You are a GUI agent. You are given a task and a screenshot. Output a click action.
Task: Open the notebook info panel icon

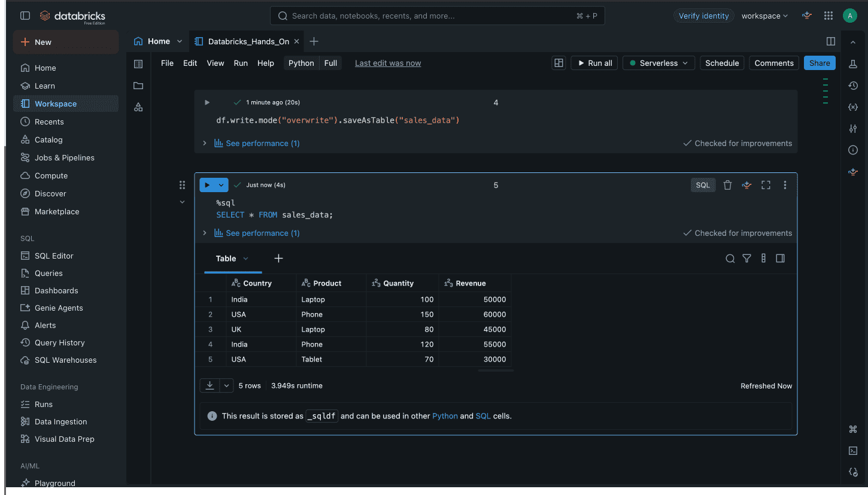[x=853, y=150]
